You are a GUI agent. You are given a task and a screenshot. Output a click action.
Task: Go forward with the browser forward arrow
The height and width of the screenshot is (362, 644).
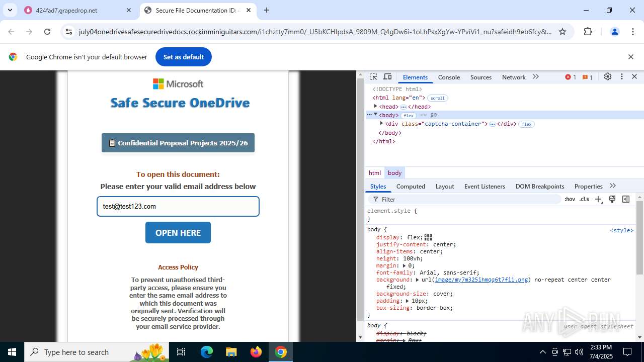point(29,32)
